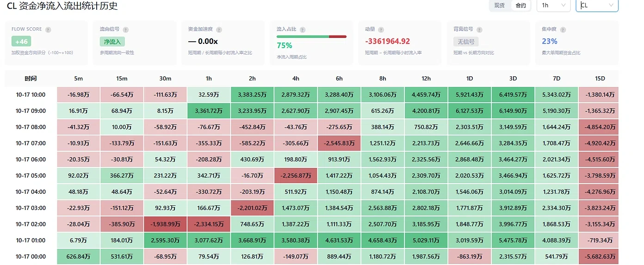
Task: Click the 5m column header
Action: tap(79, 79)
